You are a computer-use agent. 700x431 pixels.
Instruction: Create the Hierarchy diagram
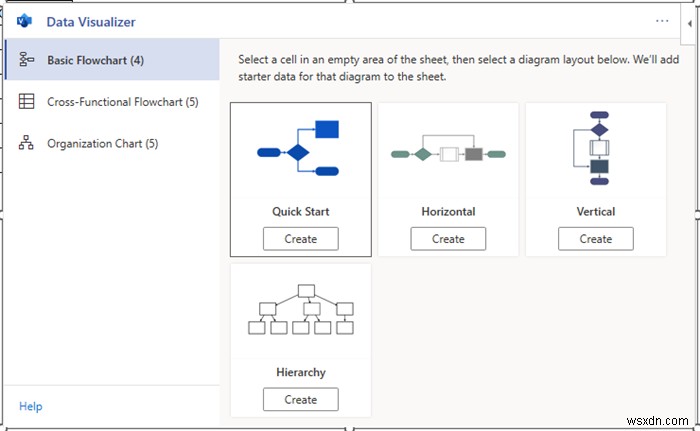click(301, 399)
